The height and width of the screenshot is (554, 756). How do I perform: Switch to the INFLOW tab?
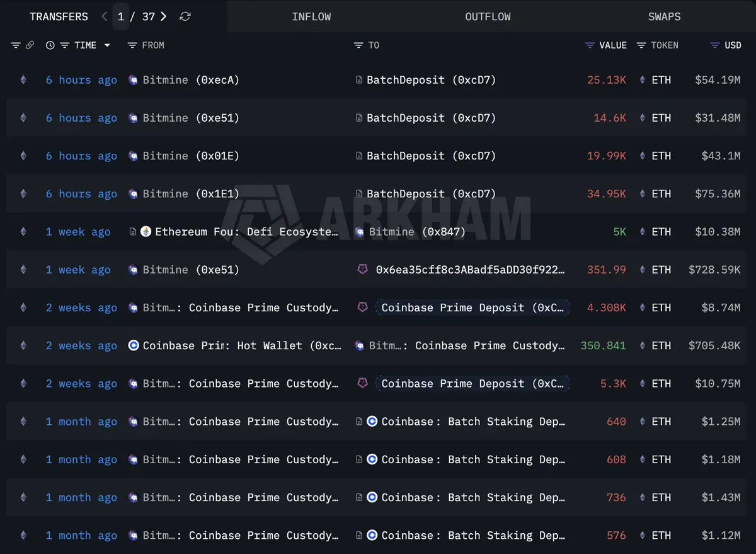pos(311,17)
